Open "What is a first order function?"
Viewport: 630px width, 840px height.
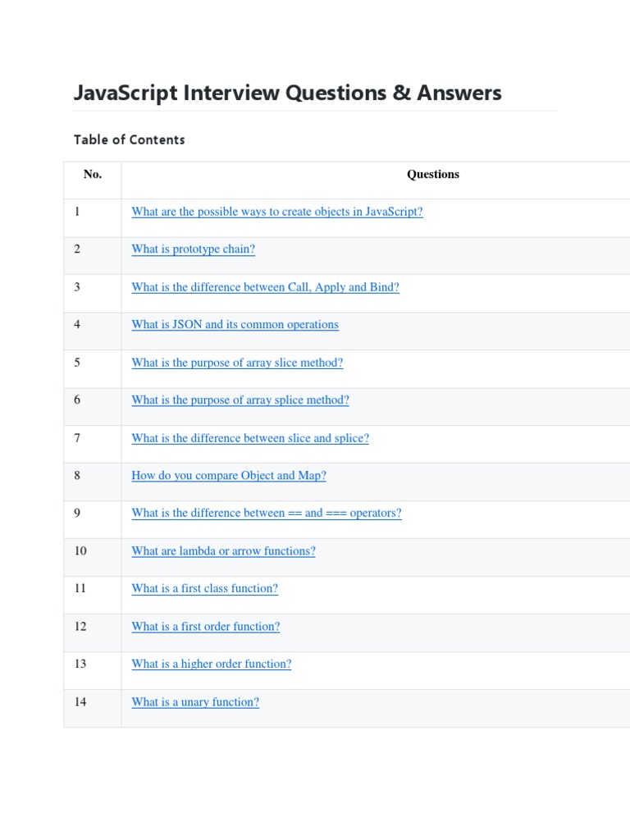[206, 627]
